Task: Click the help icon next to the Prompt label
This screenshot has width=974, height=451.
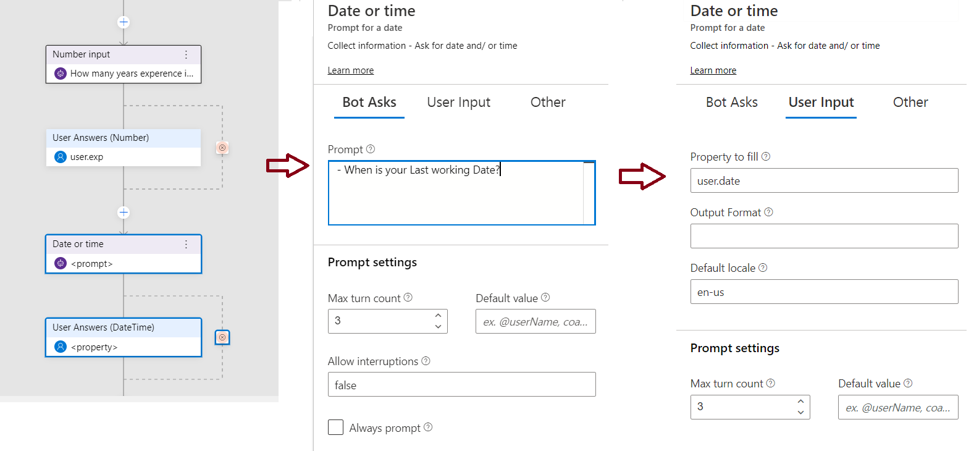Action: point(371,149)
